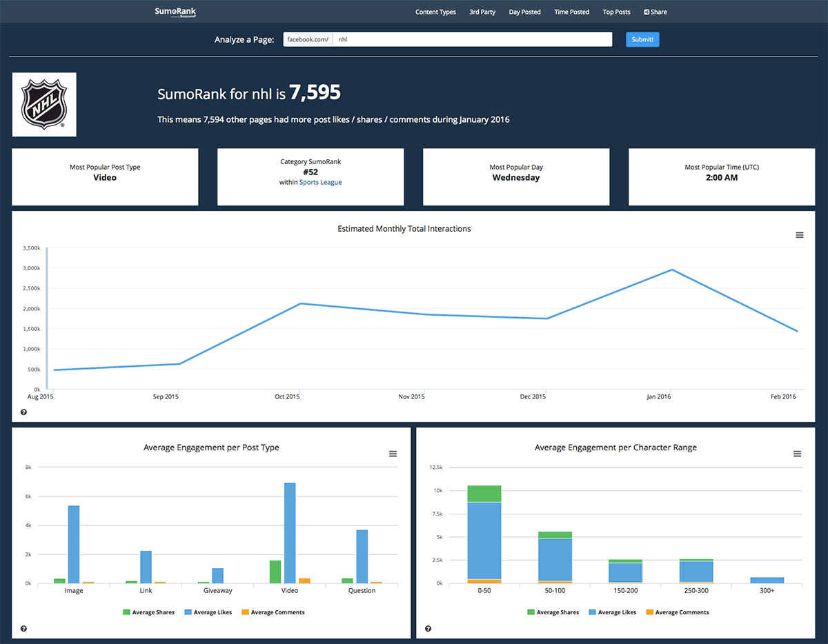This screenshot has width=828, height=644.
Task: Open Top Posts from the navbar
Action: point(616,12)
